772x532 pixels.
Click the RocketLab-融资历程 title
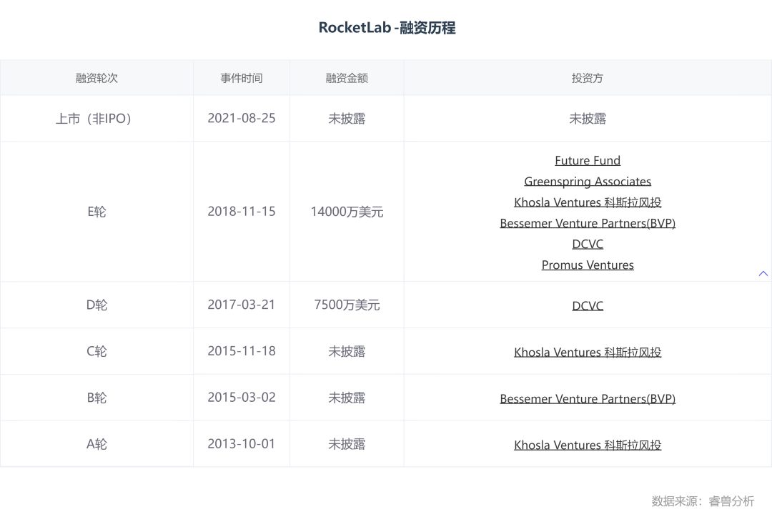coord(387,28)
